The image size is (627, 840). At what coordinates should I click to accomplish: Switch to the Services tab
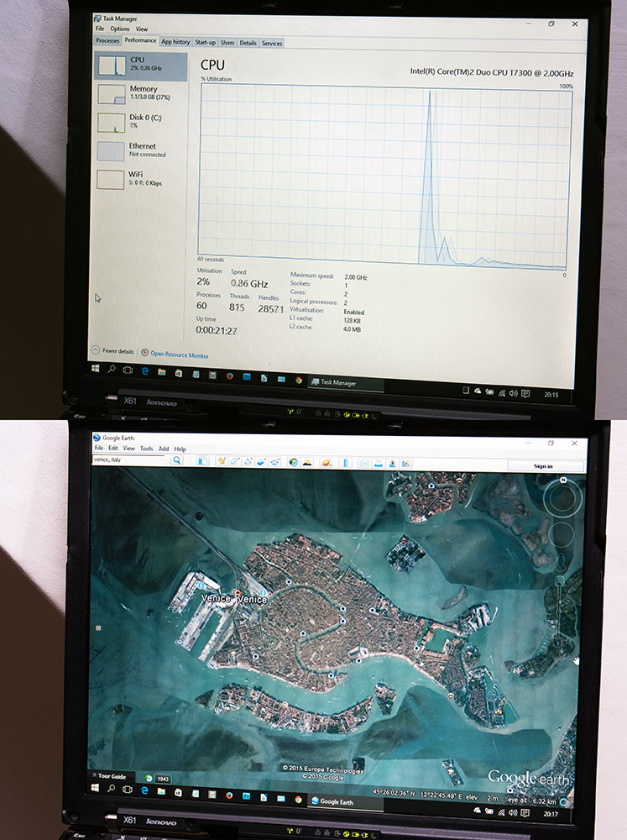click(x=271, y=44)
